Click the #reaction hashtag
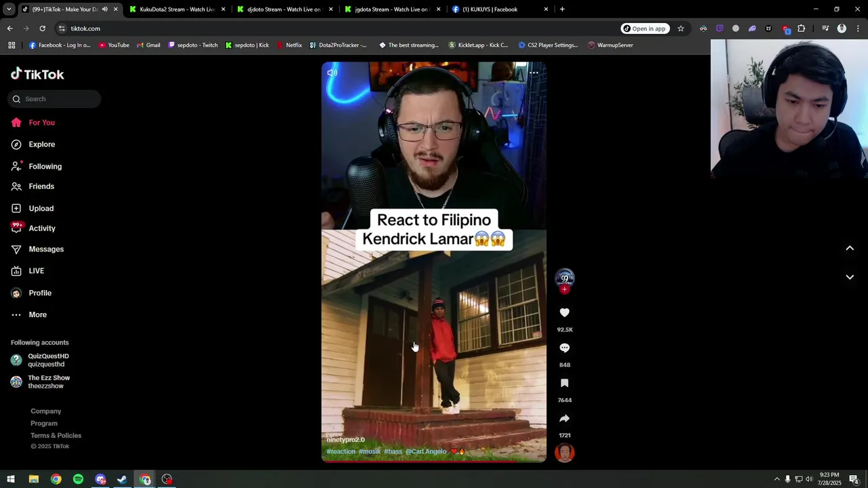Viewport: 868px width, 488px height. (341, 451)
